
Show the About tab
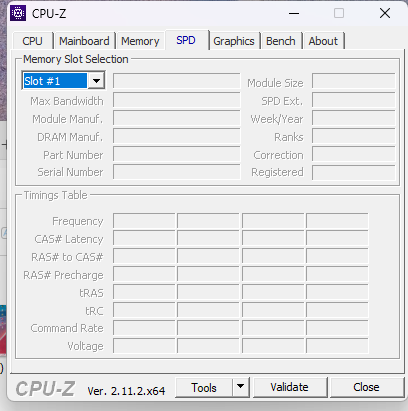[323, 41]
